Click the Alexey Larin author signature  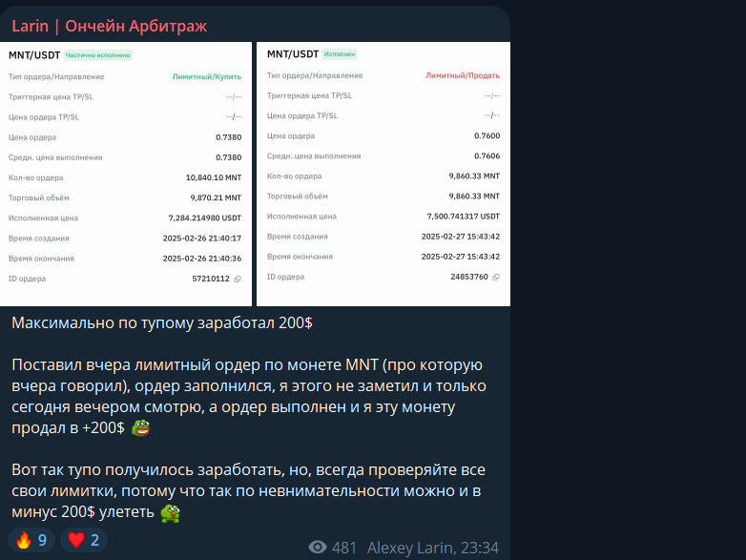tap(411, 548)
